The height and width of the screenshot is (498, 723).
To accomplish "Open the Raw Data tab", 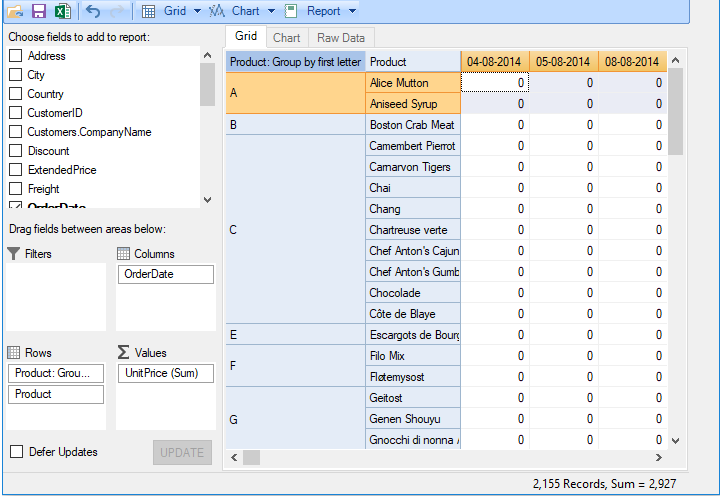I will point(340,38).
